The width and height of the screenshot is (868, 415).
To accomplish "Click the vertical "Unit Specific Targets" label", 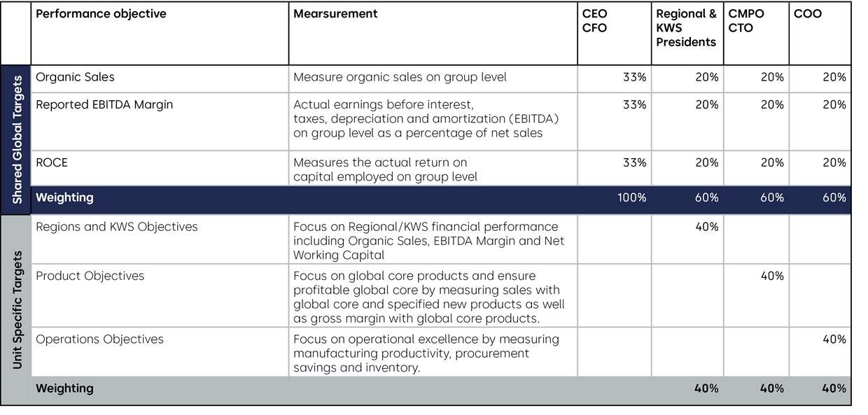I will tap(17, 309).
